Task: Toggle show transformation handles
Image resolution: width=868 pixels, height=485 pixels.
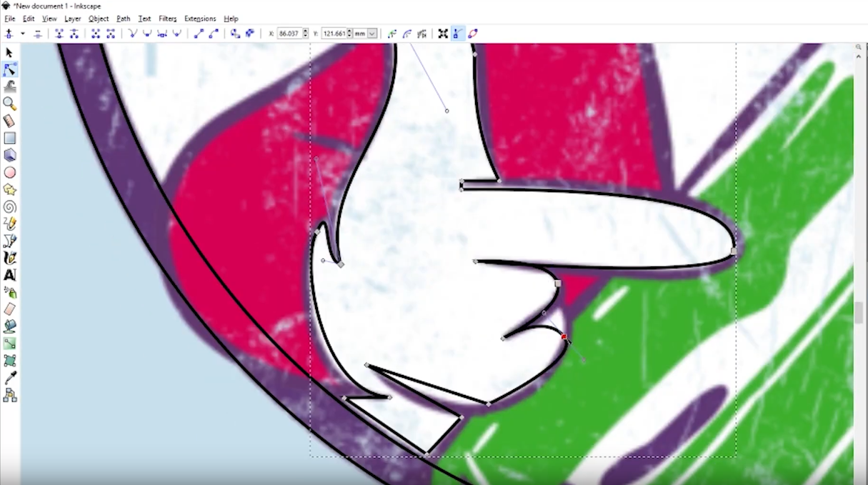Action: pyautogui.click(x=443, y=34)
